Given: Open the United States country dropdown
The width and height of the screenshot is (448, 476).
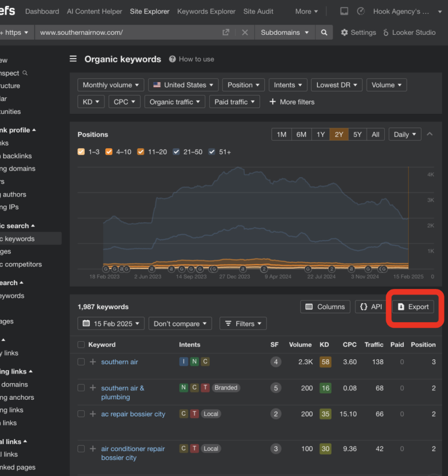Looking at the screenshot, I should [x=183, y=85].
